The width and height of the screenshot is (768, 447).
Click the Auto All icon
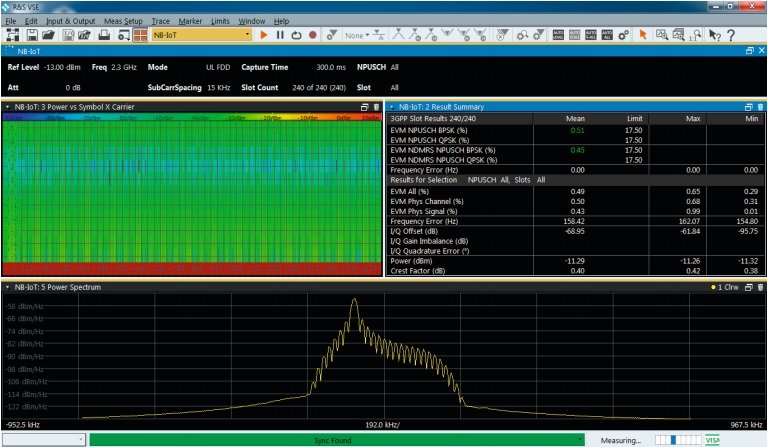(607, 35)
